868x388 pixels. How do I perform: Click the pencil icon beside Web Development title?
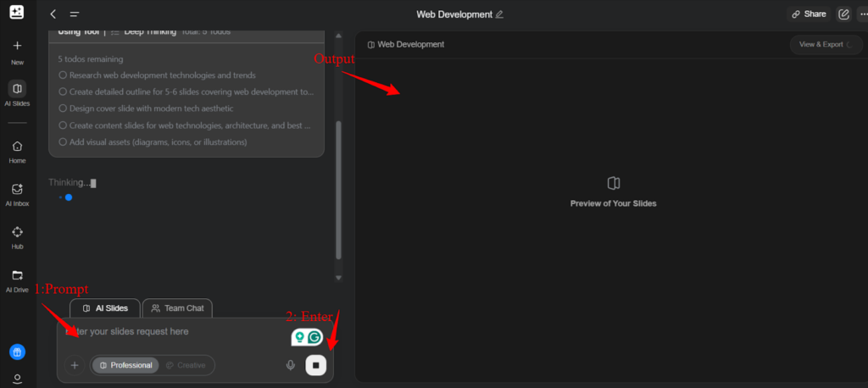(499, 14)
